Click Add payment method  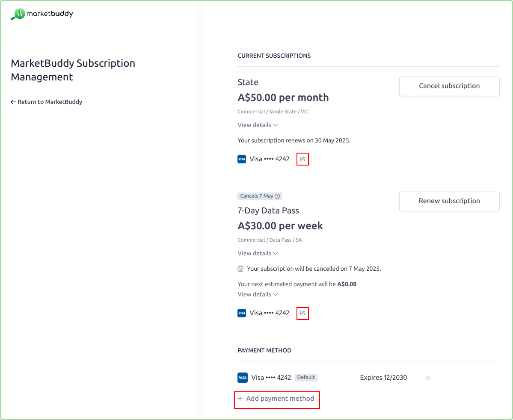[276, 398]
